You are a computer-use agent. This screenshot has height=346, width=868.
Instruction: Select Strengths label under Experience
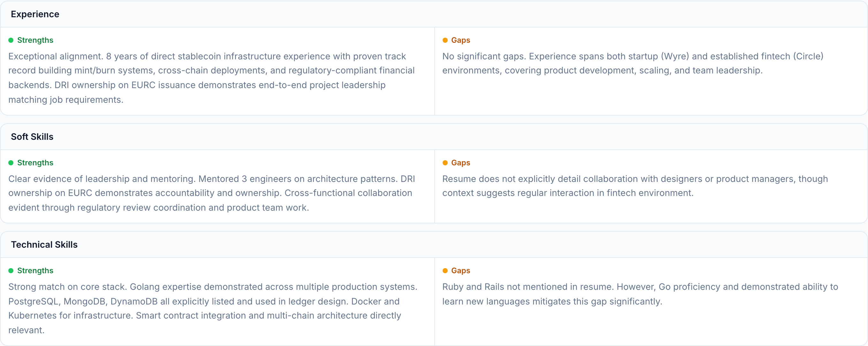click(x=35, y=41)
